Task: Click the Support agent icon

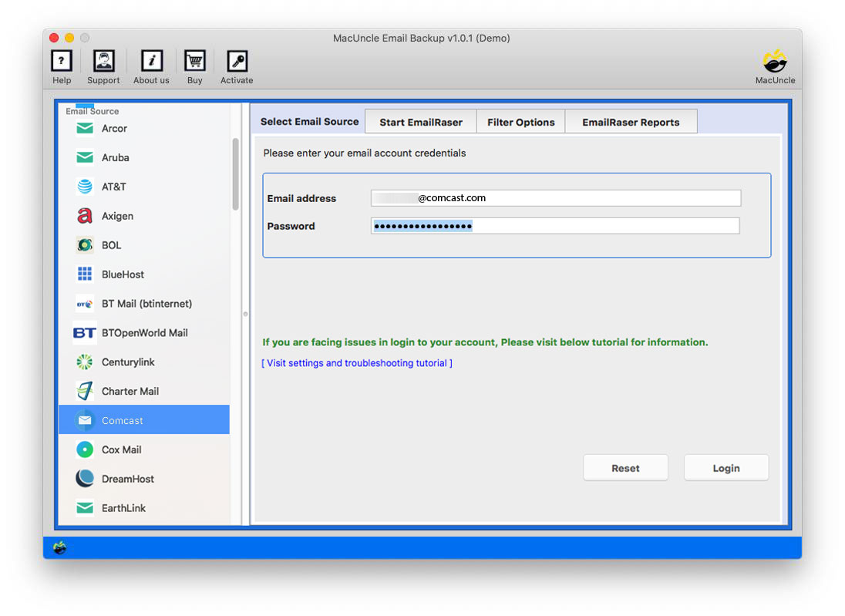Action: 103,62
